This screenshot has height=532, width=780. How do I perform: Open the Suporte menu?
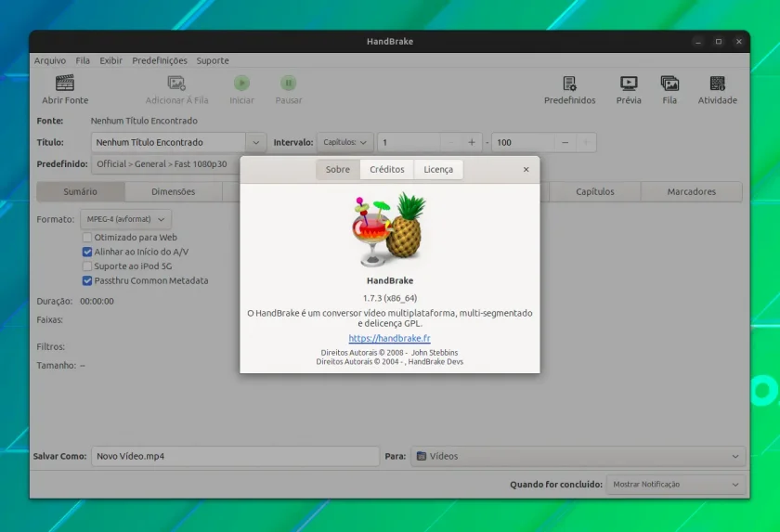(x=213, y=60)
